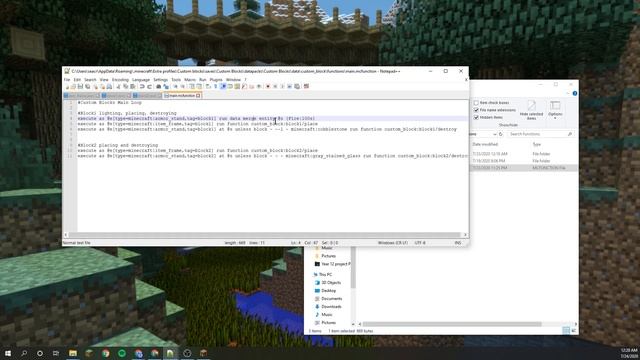Click "UTF-8" in Notepad++ status bar
The width and height of the screenshot is (640, 360).
420,242
